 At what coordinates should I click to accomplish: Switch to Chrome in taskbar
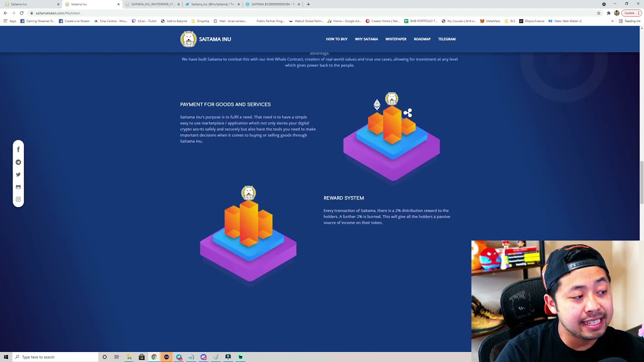(x=154, y=357)
